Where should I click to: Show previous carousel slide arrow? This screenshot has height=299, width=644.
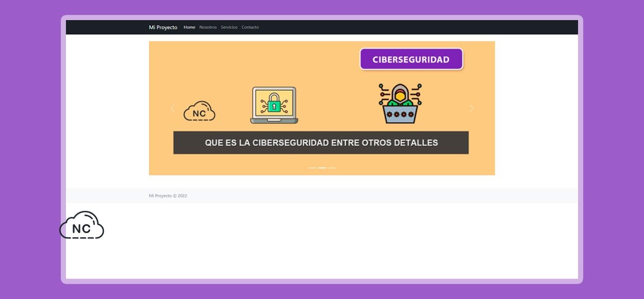[x=173, y=108]
